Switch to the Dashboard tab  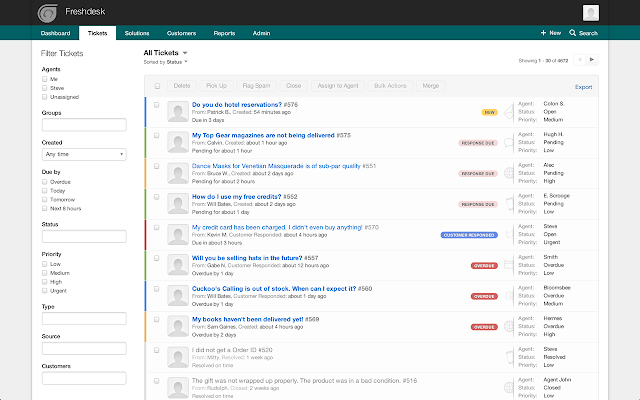click(56, 33)
